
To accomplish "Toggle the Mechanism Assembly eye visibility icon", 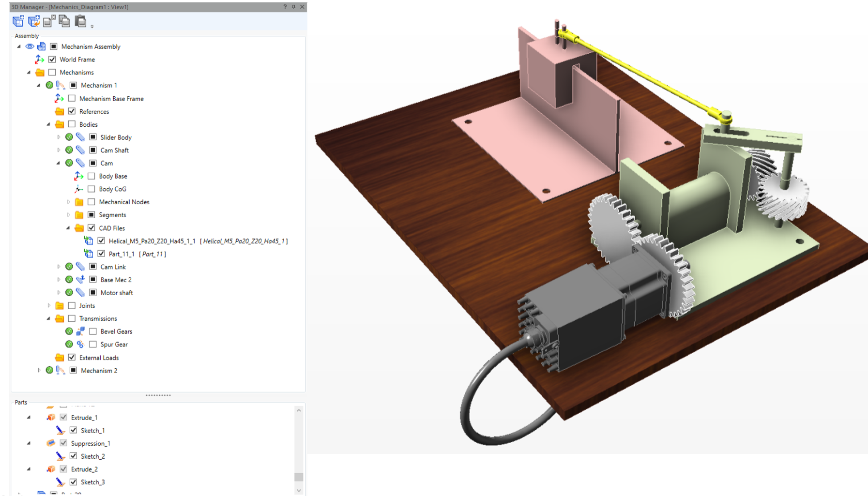I will coord(30,46).
